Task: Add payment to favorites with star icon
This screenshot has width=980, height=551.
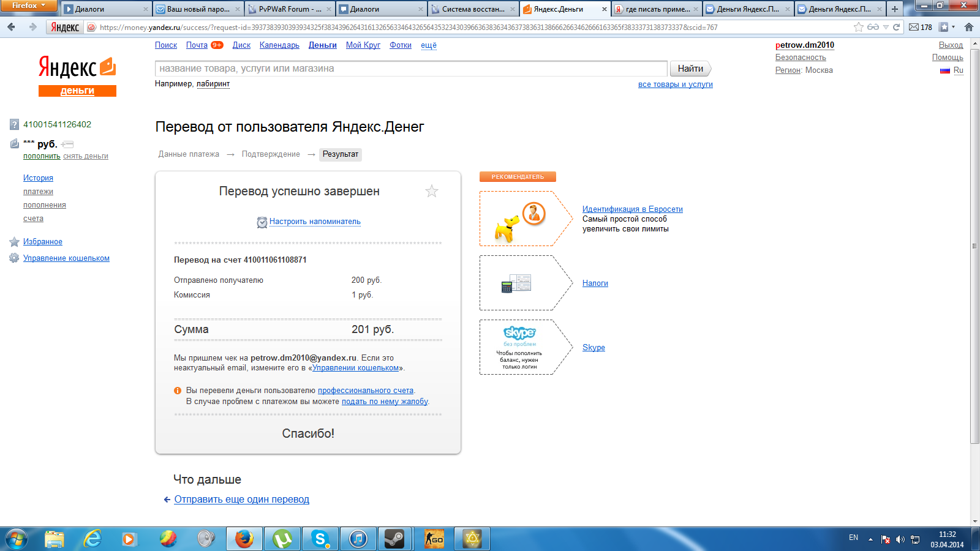Action: point(432,191)
